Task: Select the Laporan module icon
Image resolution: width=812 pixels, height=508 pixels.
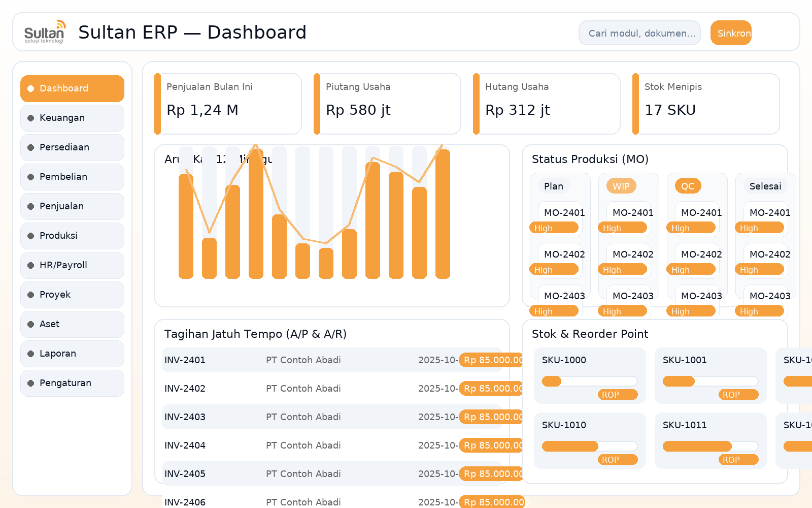Action: (x=31, y=354)
